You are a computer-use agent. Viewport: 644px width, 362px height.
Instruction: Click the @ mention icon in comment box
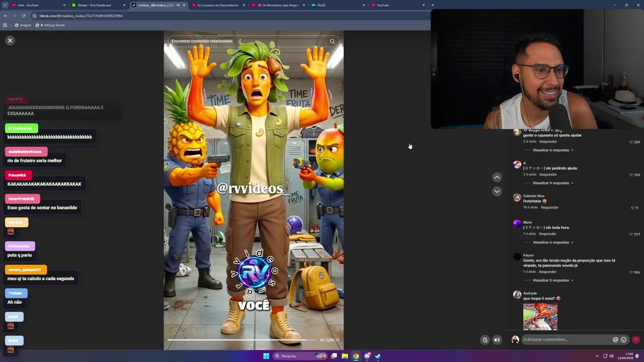tap(615, 339)
